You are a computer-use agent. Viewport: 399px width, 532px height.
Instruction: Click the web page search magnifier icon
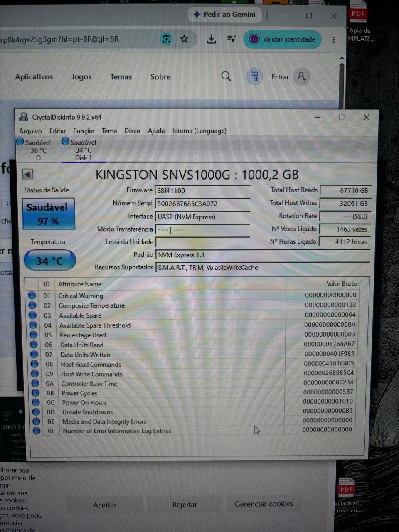tap(226, 76)
